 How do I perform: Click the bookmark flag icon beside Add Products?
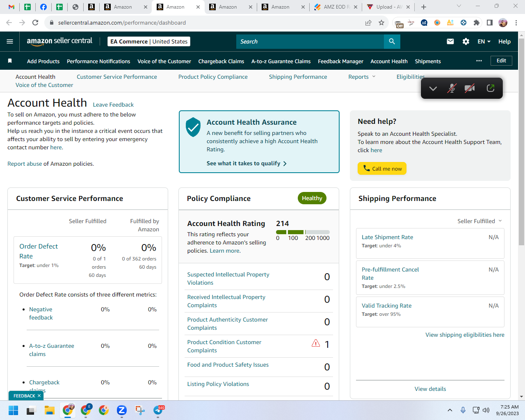click(10, 61)
